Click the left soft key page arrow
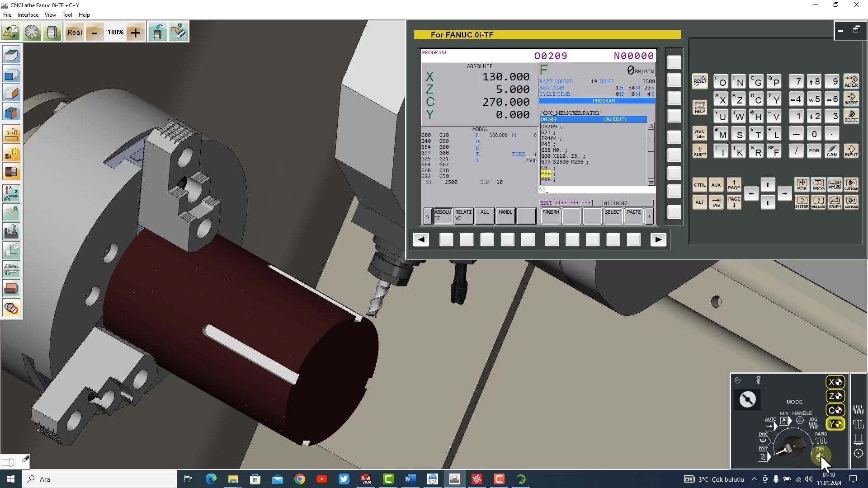868x488 pixels. pos(421,239)
